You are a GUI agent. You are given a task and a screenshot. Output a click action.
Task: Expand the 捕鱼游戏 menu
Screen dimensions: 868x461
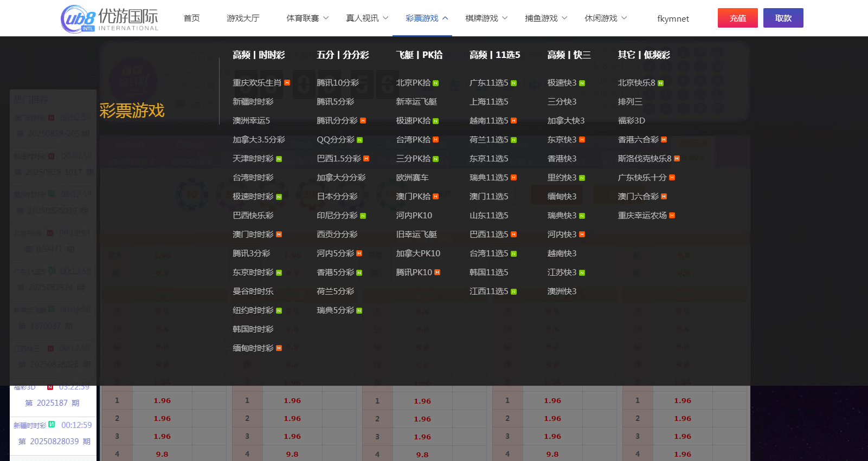coord(546,18)
